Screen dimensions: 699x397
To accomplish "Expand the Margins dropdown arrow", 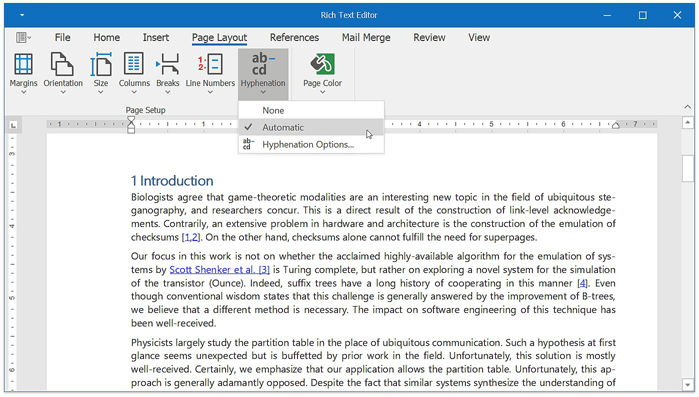I will click(x=24, y=92).
